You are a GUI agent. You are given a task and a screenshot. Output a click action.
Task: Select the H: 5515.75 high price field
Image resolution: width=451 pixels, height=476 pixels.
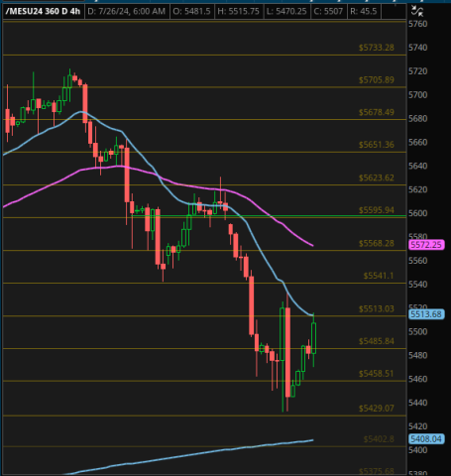(x=238, y=11)
